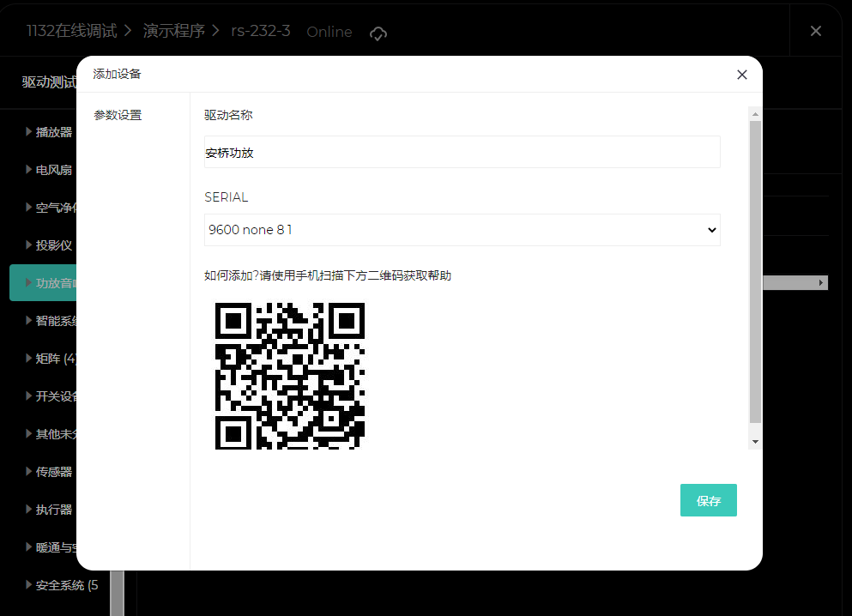Click rs-232-3 breadcrumb
The image size is (852, 616).
(x=261, y=31)
